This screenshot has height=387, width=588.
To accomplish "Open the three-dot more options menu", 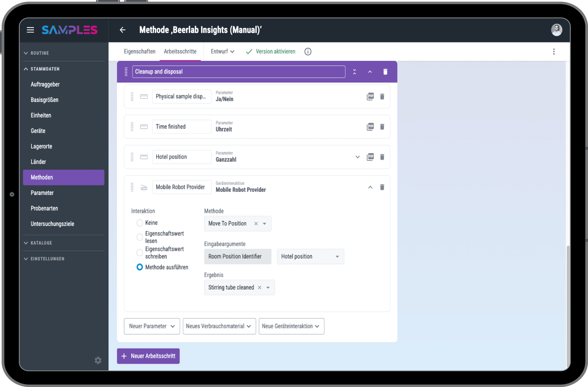I will coord(554,52).
